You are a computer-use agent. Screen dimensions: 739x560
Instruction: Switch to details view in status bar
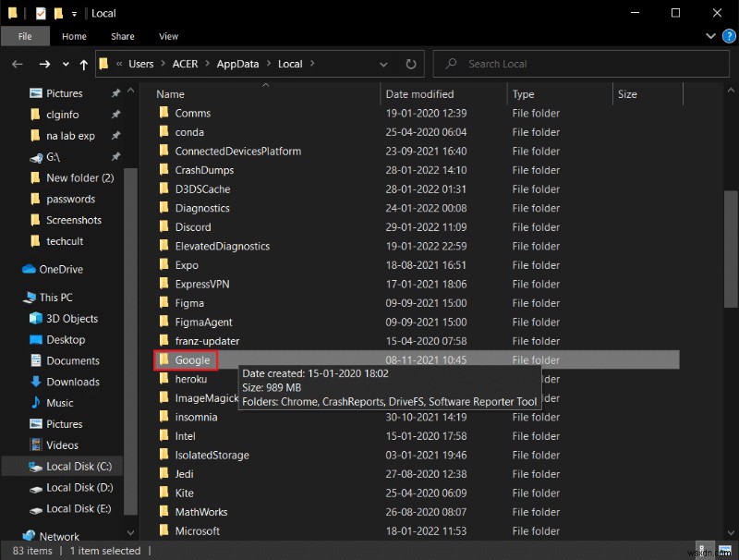point(704,549)
